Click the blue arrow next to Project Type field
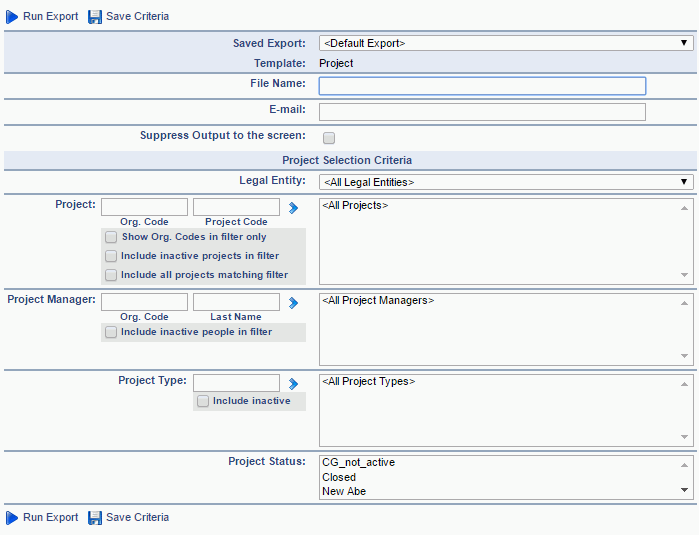699x535 pixels. (293, 384)
